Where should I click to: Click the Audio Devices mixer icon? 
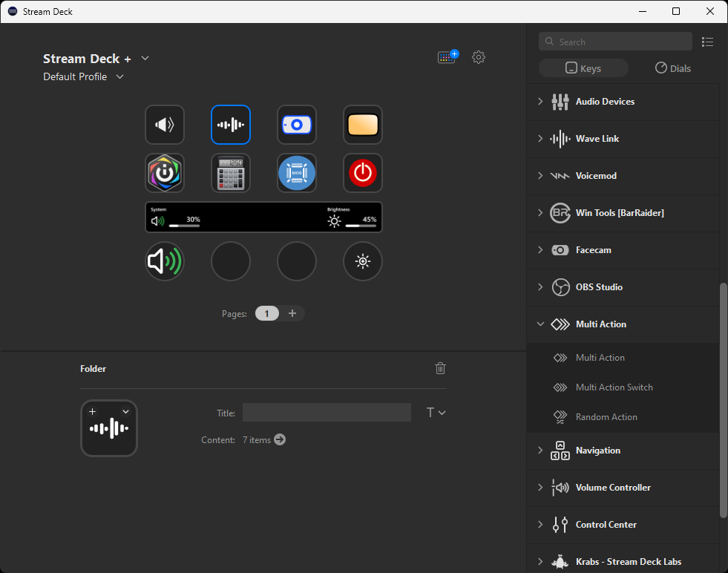click(x=560, y=101)
